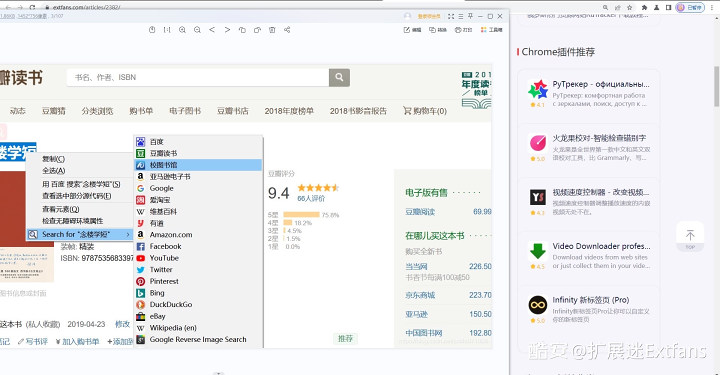Select the highlighted library entry in submenu
The width and height of the screenshot is (720, 375).
tap(199, 165)
